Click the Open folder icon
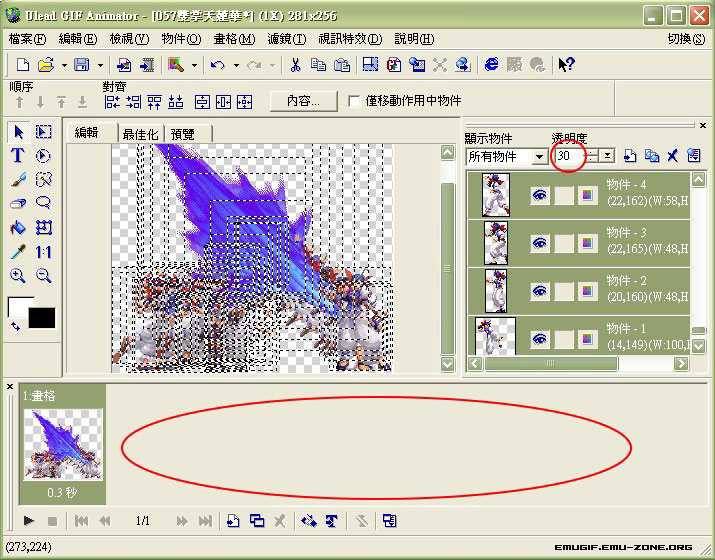This screenshot has height=560, width=715. (46, 65)
